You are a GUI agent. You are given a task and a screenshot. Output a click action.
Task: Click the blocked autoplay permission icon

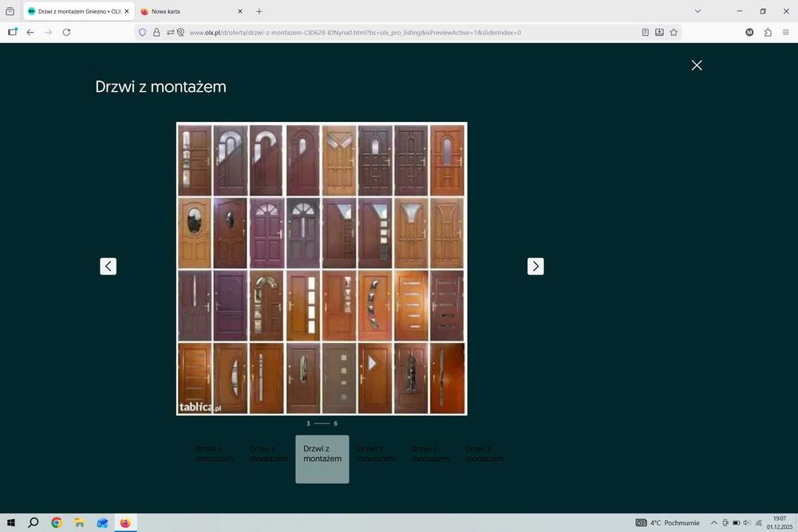(180, 33)
